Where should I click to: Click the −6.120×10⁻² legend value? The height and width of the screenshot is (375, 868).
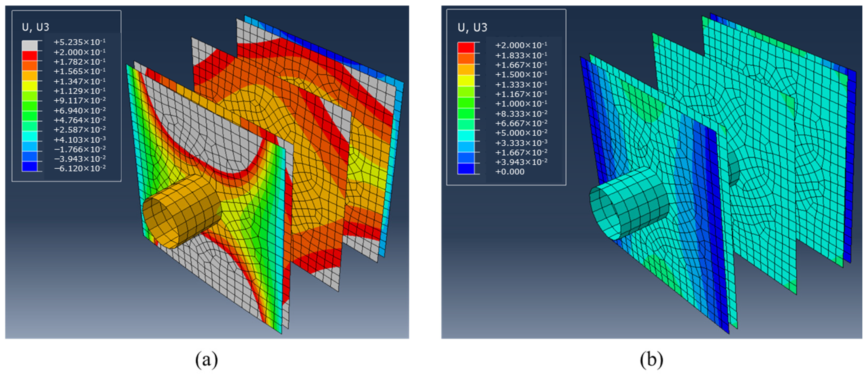click(x=80, y=168)
